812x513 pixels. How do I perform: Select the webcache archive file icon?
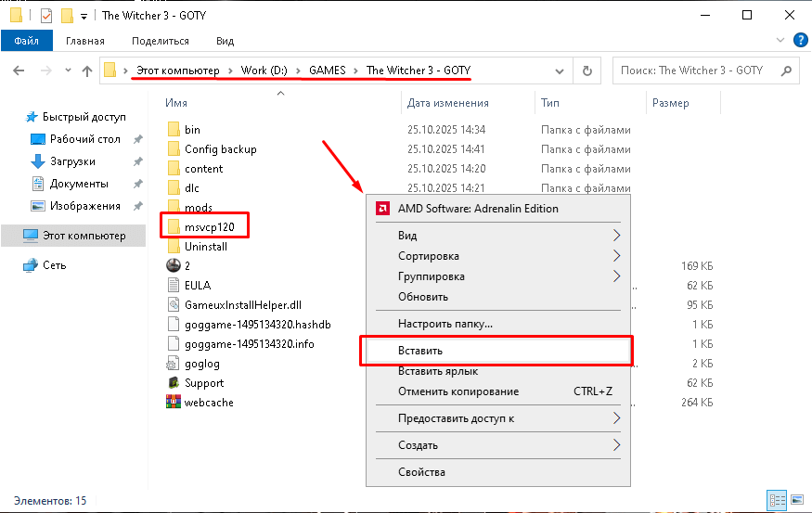tap(173, 403)
